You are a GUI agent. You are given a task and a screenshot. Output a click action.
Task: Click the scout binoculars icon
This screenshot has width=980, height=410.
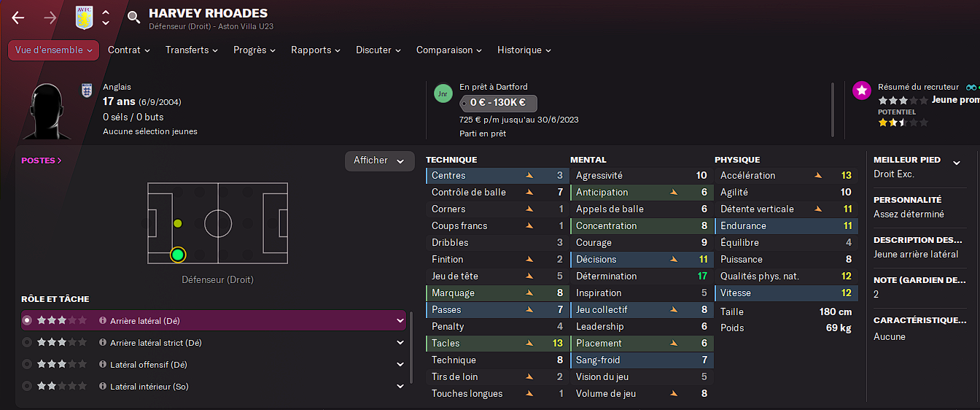pyautogui.click(x=971, y=87)
